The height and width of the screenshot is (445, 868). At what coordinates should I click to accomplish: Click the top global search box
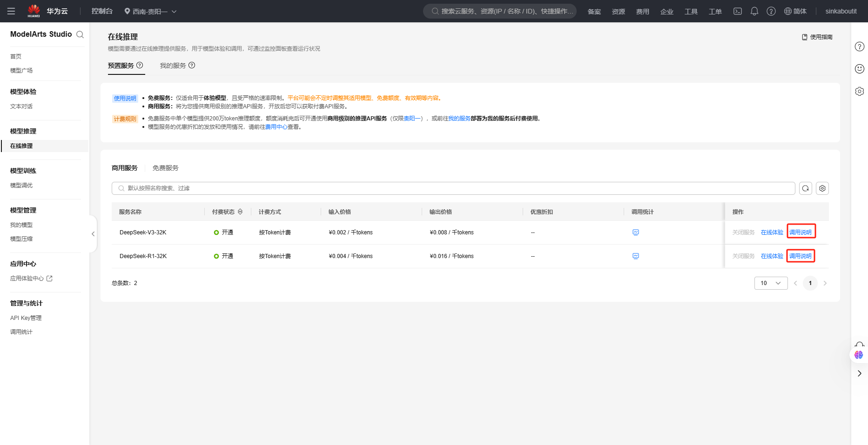click(x=500, y=11)
